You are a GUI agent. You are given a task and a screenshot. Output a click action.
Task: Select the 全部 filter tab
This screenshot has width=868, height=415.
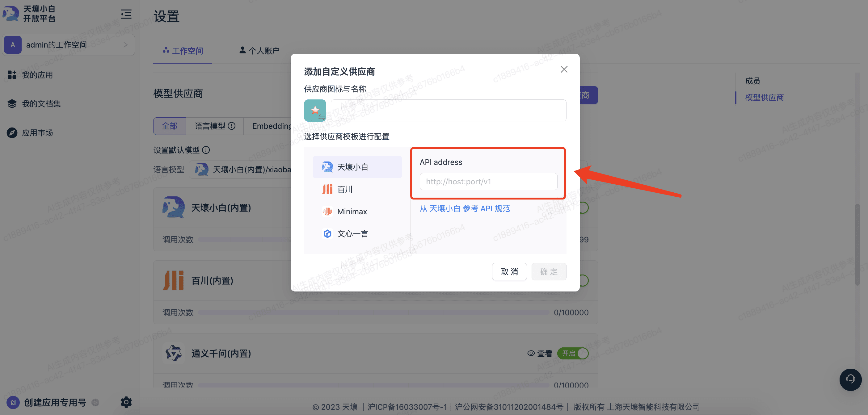pos(170,126)
